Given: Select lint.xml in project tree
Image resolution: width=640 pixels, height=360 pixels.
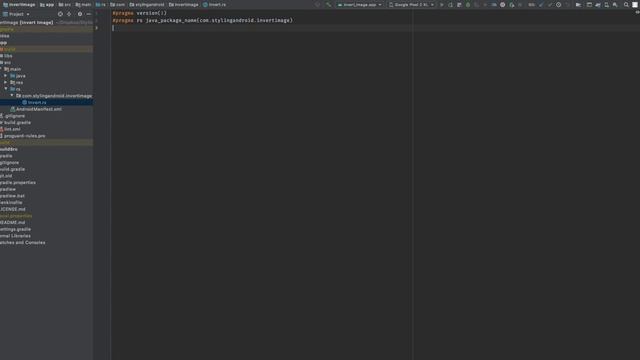Looking at the screenshot, I should click(10, 129).
